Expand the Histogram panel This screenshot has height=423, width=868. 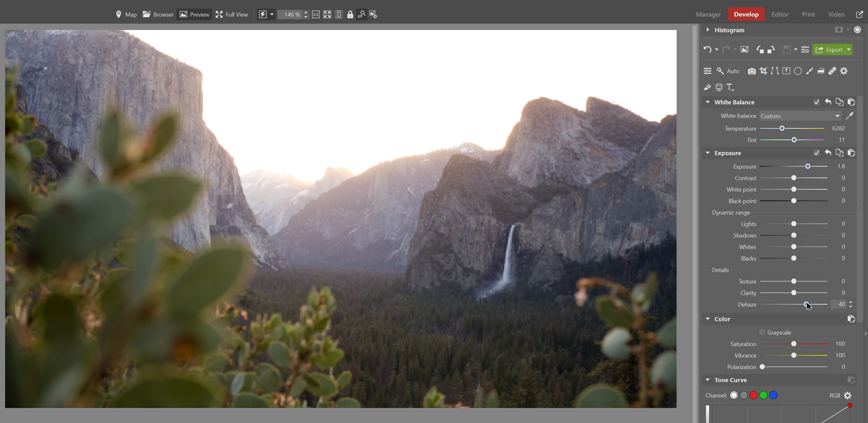click(x=708, y=30)
